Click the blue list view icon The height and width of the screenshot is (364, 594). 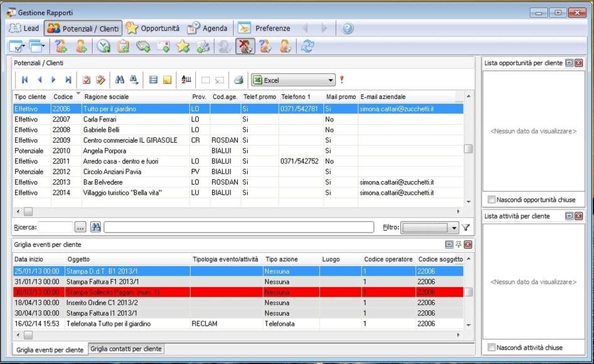coord(153,80)
